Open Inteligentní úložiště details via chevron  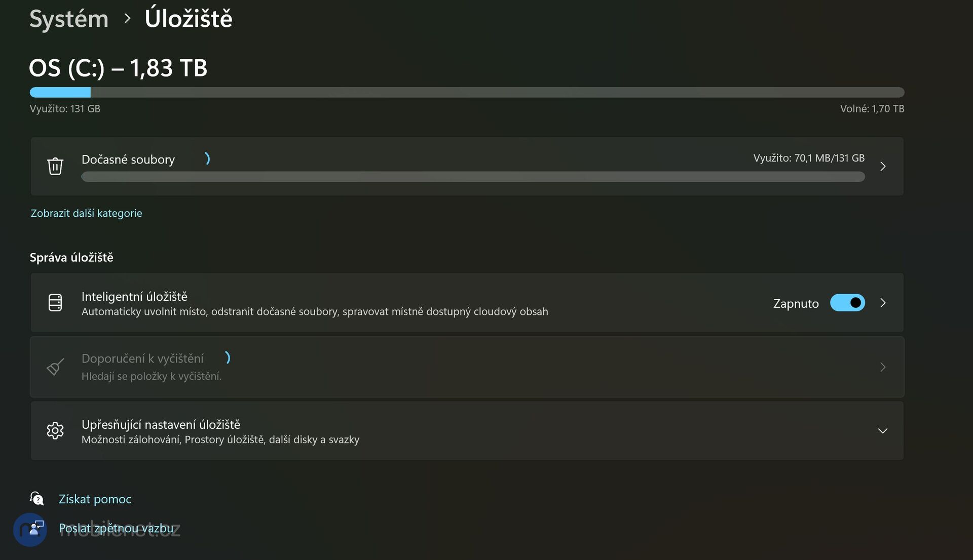tap(883, 303)
